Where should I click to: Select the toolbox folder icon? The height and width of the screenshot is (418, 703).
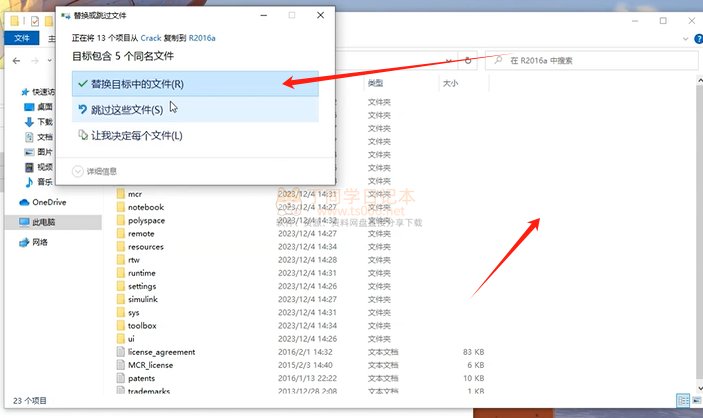pyautogui.click(x=120, y=326)
